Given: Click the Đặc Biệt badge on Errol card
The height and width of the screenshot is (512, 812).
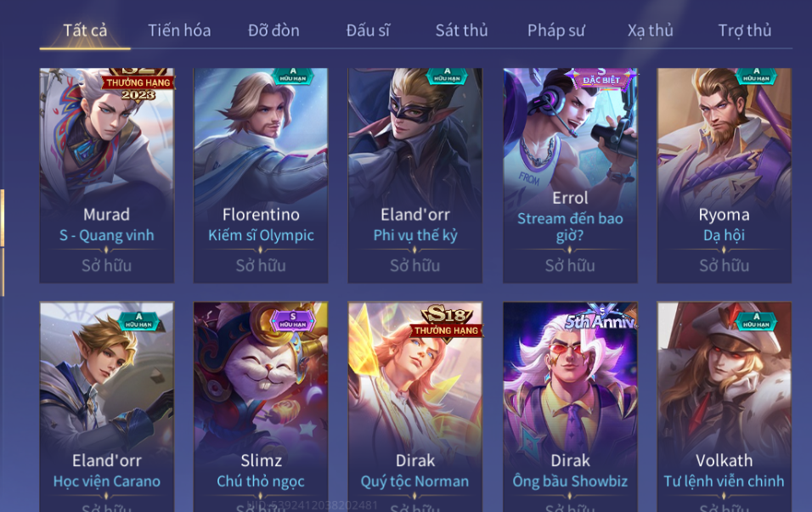Looking at the screenshot, I should (x=601, y=78).
